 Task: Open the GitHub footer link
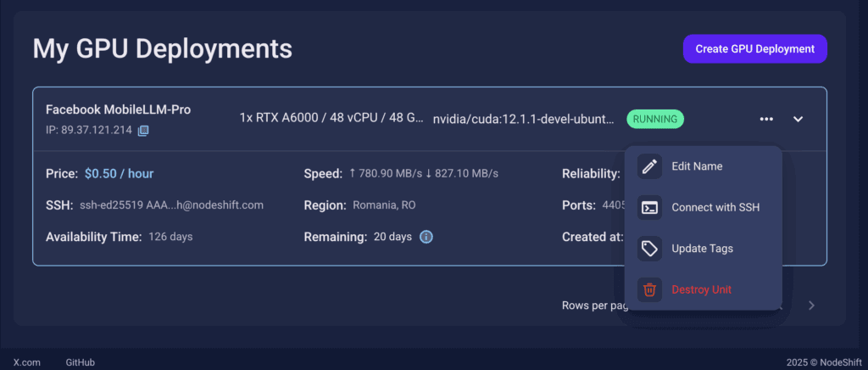[81, 362]
